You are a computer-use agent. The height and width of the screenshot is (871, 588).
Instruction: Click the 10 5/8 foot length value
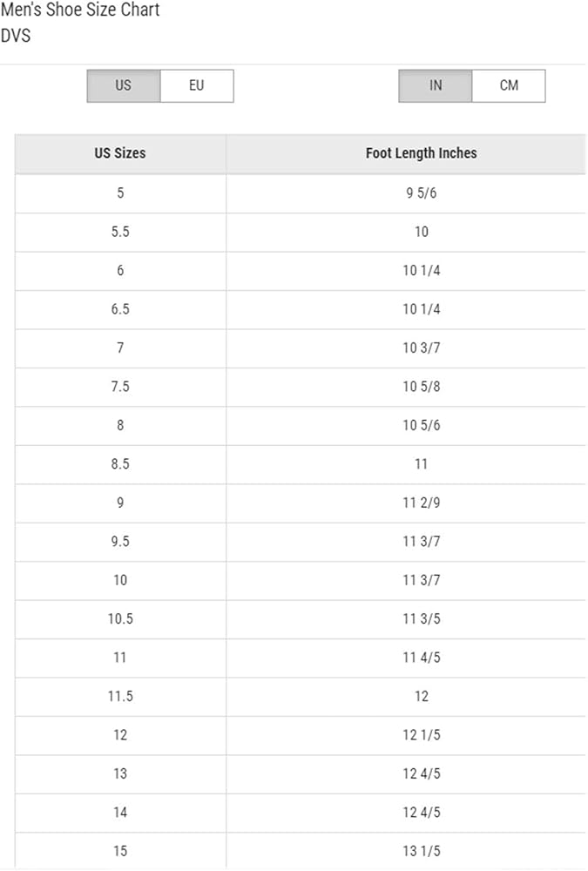(421, 387)
